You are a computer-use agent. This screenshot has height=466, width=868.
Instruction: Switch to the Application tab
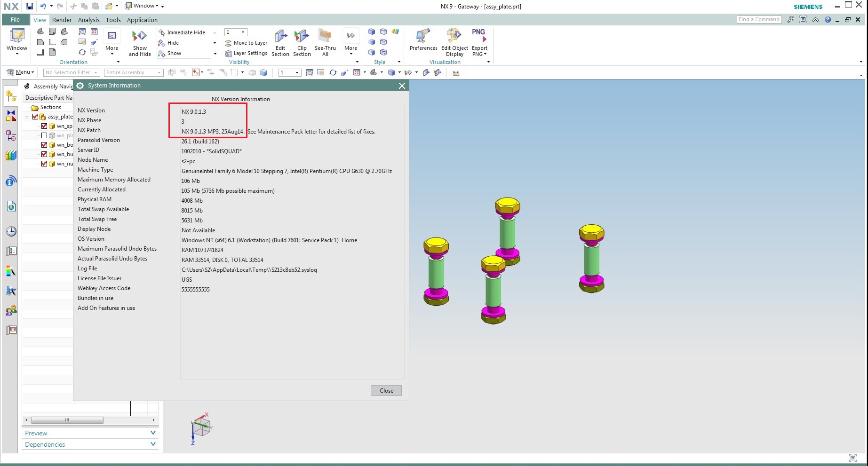142,20
